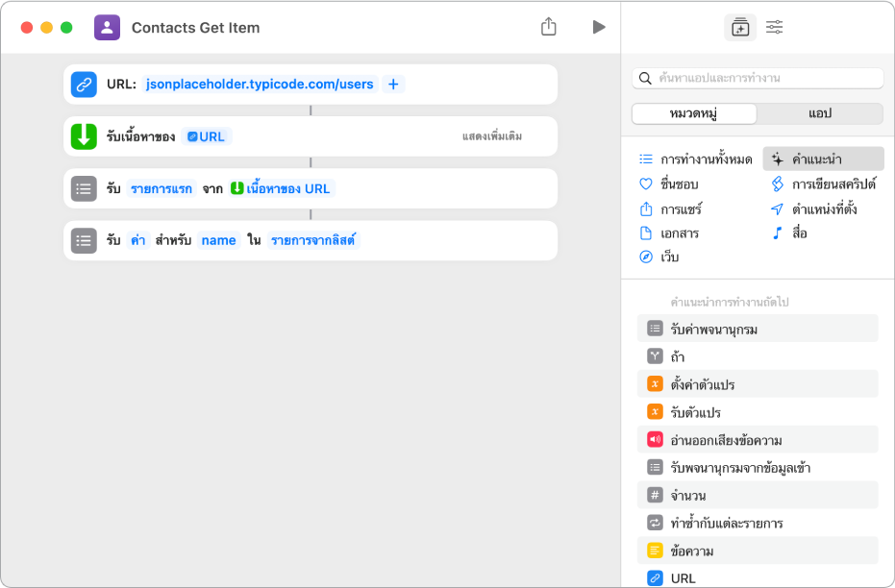Image resolution: width=895 pixels, height=588 pixels.
Task: Click the blue link icon of the URL action
Action: point(84,85)
